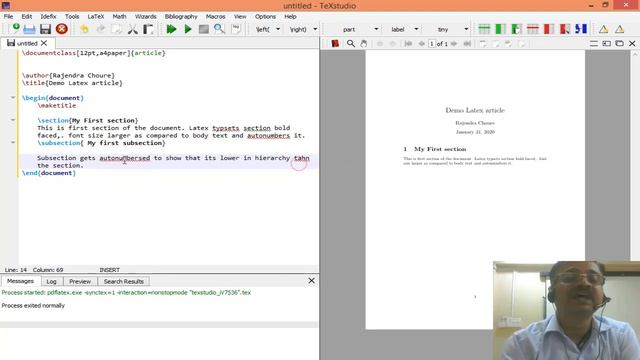Collapse the \begin{document} fold marker

(x=13, y=98)
